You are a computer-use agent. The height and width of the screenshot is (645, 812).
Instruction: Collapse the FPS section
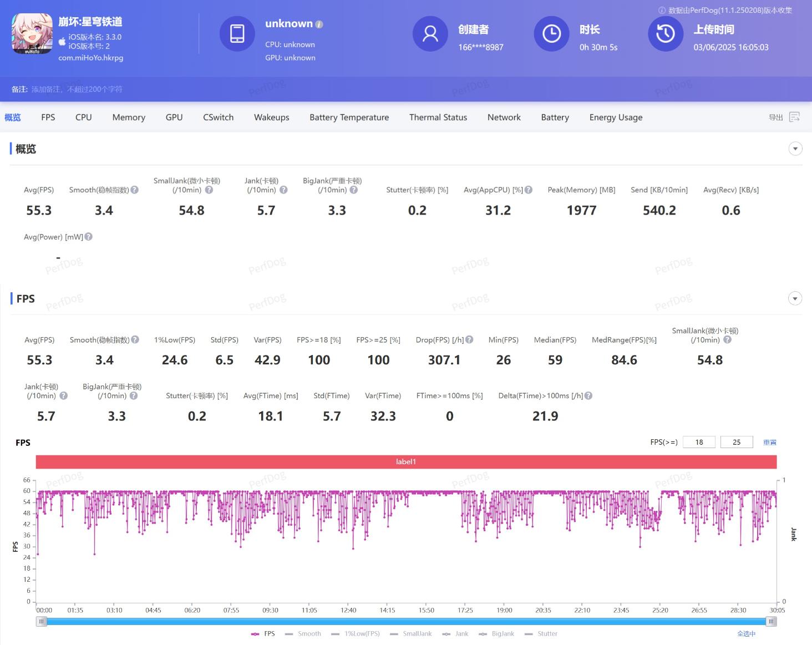click(x=795, y=298)
